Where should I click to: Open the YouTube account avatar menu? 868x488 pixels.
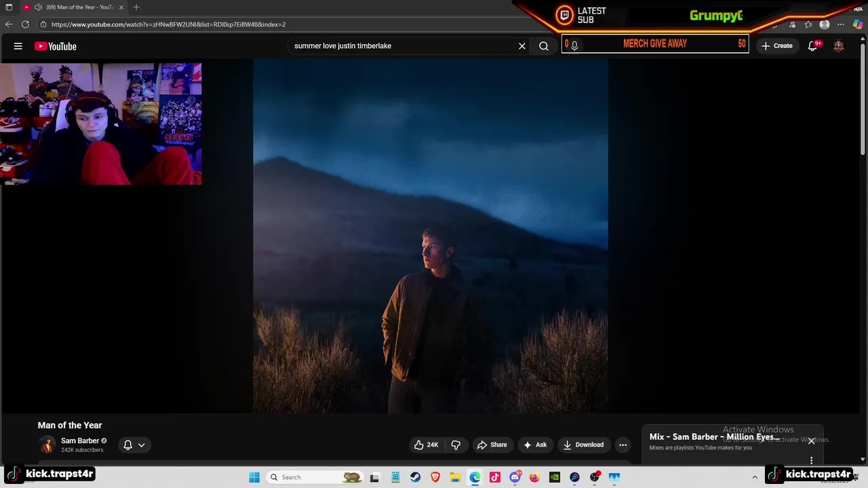pyautogui.click(x=839, y=46)
